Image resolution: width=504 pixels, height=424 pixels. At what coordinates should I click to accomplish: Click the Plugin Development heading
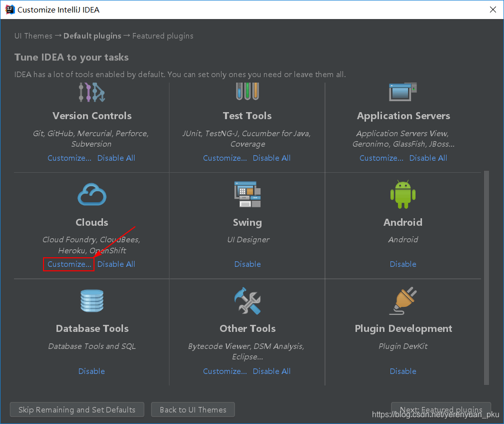click(x=403, y=329)
